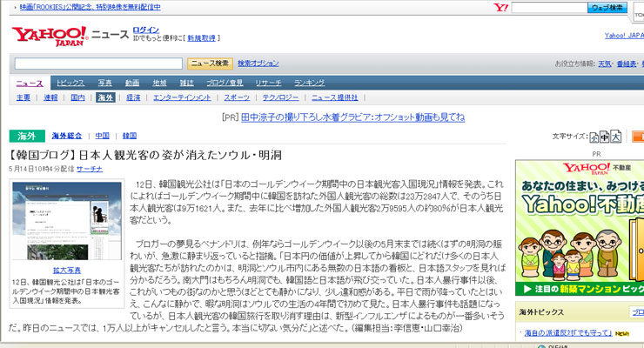
Task: Click the Yahoo! JAPAN link at top right
Action: click(x=624, y=36)
